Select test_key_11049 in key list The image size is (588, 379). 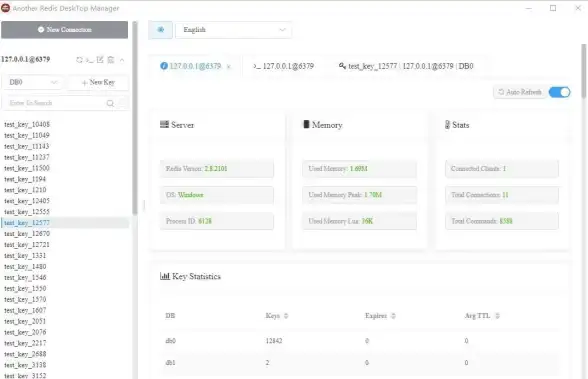tap(27, 135)
